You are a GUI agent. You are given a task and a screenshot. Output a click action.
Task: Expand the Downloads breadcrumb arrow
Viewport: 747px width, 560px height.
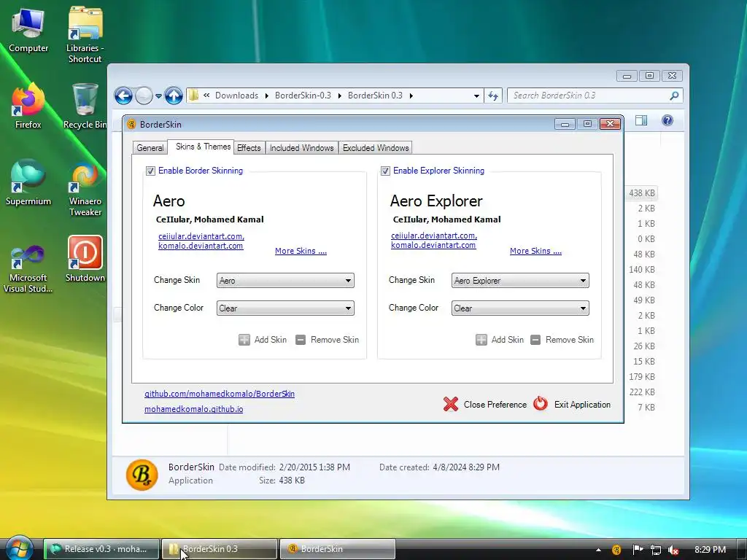[x=266, y=96]
